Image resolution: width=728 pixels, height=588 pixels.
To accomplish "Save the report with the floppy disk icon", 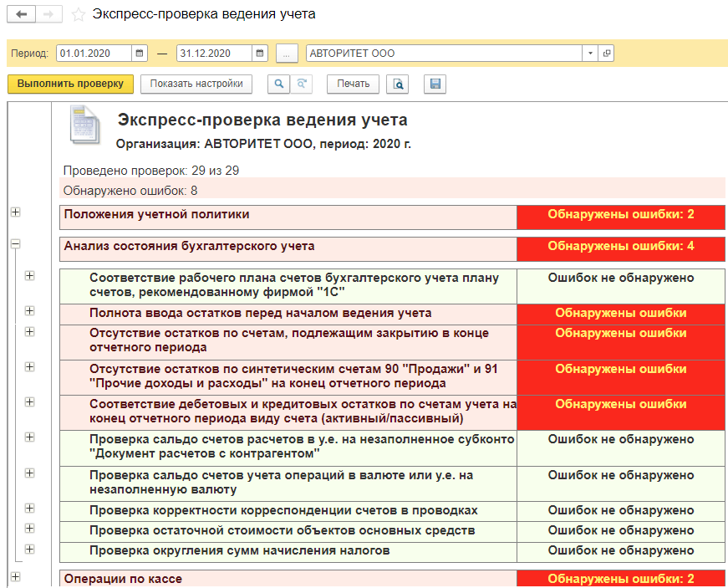I will [x=435, y=84].
